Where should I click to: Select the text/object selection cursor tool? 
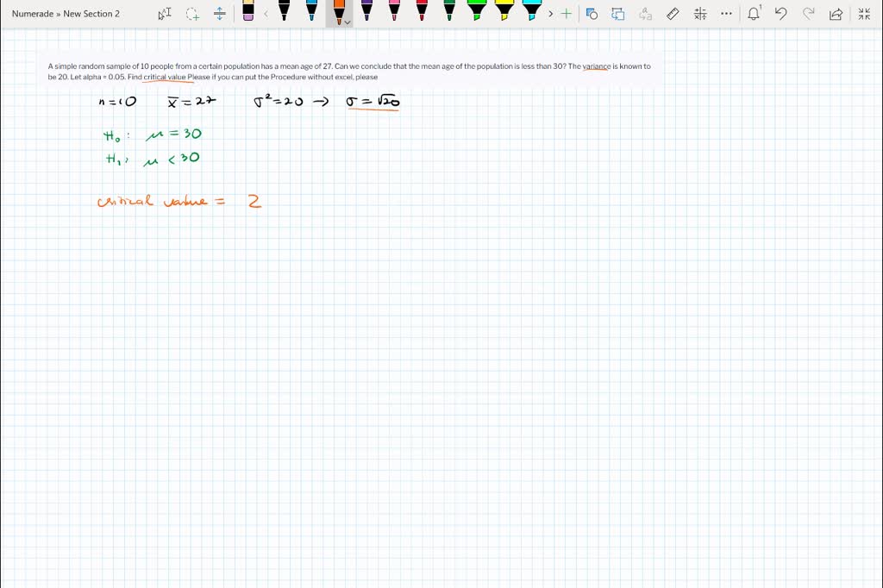pos(165,14)
